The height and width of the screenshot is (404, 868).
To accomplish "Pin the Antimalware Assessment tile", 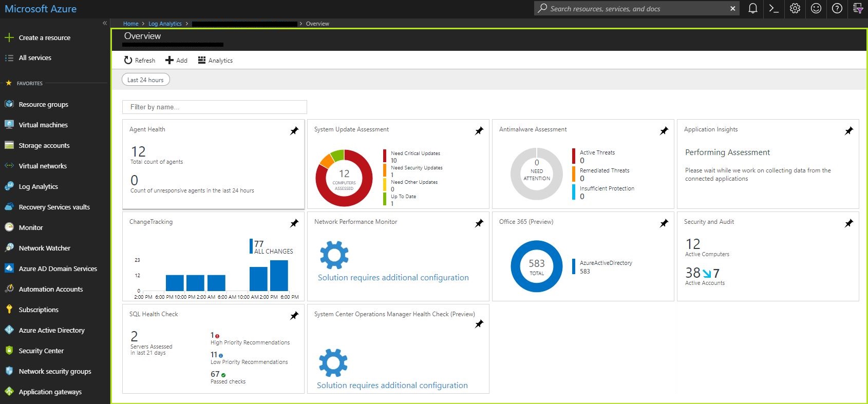I will tap(664, 131).
